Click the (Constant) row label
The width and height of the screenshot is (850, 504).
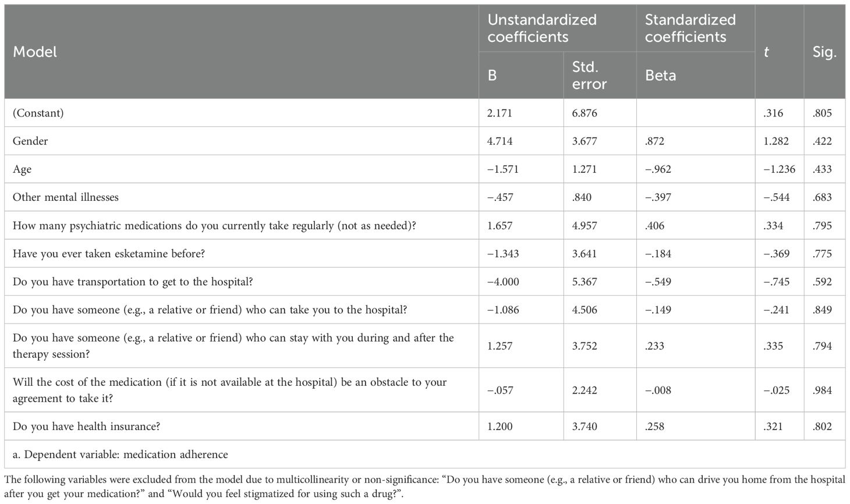pyautogui.click(x=38, y=113)
